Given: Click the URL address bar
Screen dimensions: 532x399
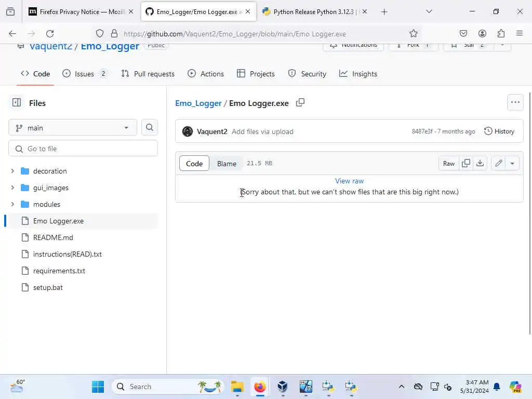Looking at the screenshot, I should point(258,34).
